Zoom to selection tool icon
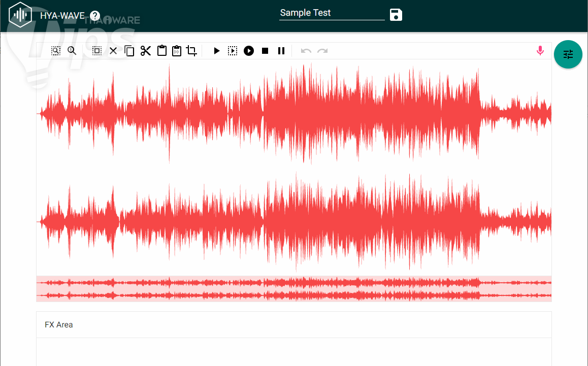This screenshot has width=588, height=366. tap(56, 51)
